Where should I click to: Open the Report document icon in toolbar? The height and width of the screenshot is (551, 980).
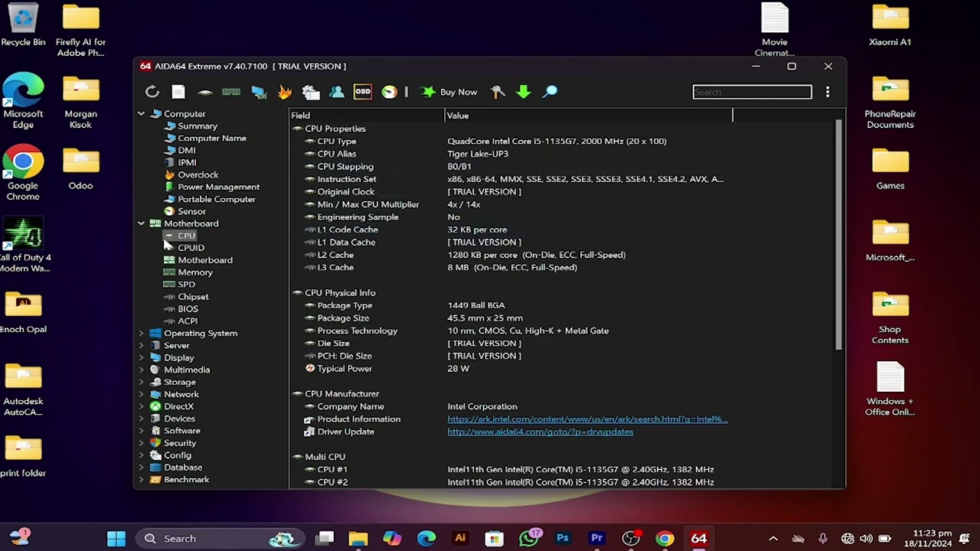click(178, 92)
